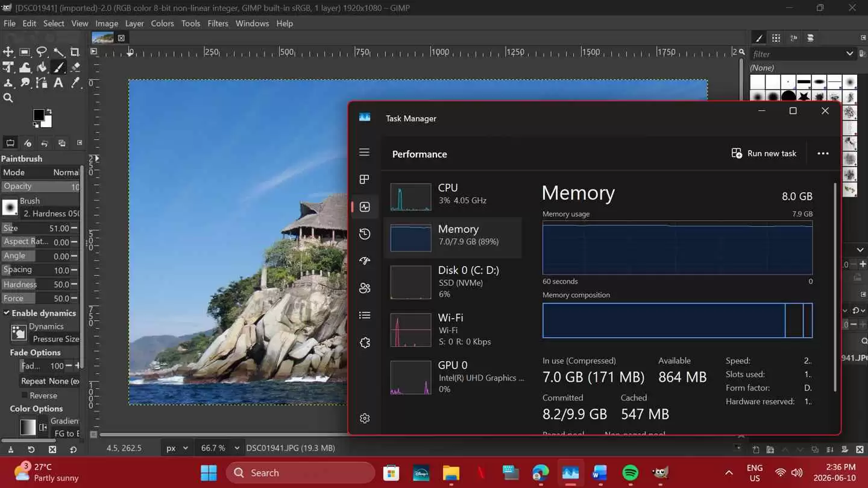Open the units px dropdown in status bar
This screenshot has height=488, width=868.
pos(178,448)
